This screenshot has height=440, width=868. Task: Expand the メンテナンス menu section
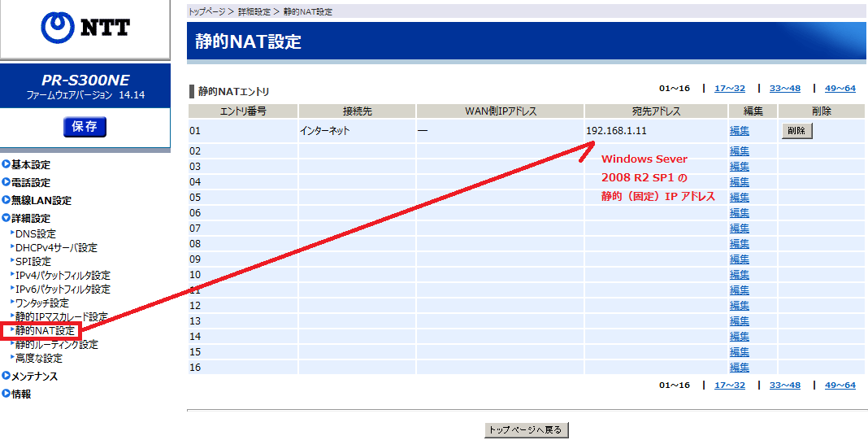(x=34, y=377)
